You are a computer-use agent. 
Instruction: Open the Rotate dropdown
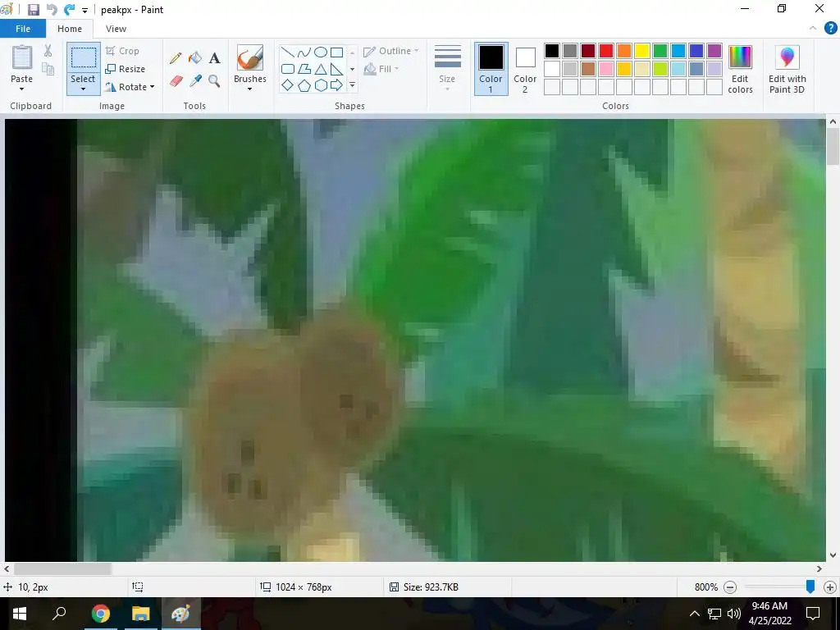(x=130, y=87)
